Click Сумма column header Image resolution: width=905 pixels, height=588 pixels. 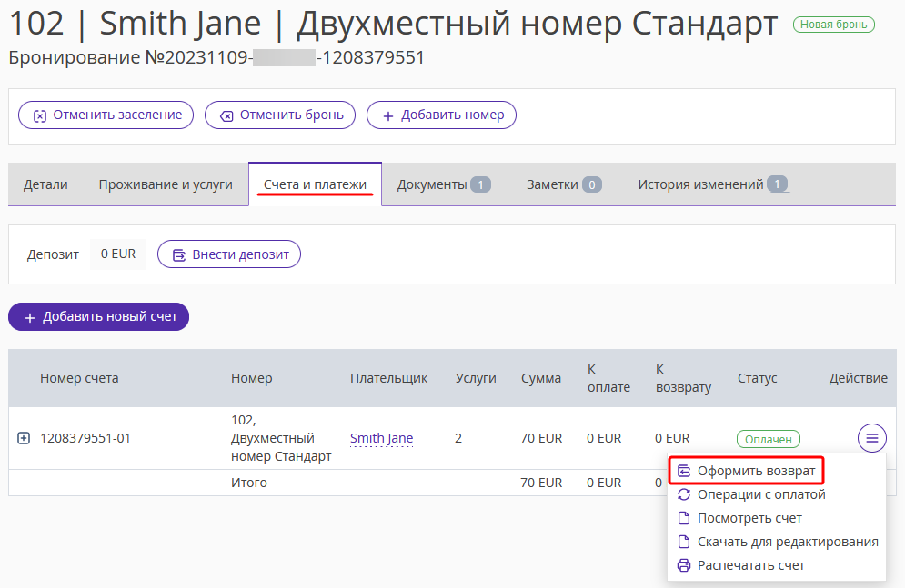click(x=541, y=378)
